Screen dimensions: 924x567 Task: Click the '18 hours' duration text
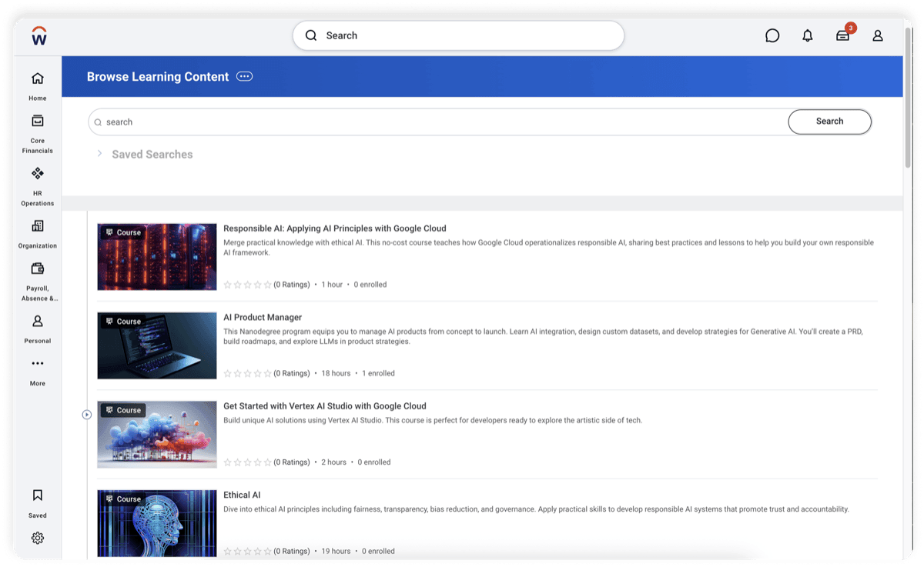[x=336, y=373]
